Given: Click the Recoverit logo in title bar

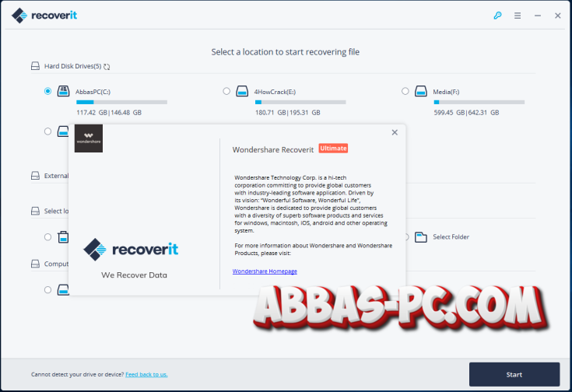Looking at the screenshot, I should [x=44, y=16].
